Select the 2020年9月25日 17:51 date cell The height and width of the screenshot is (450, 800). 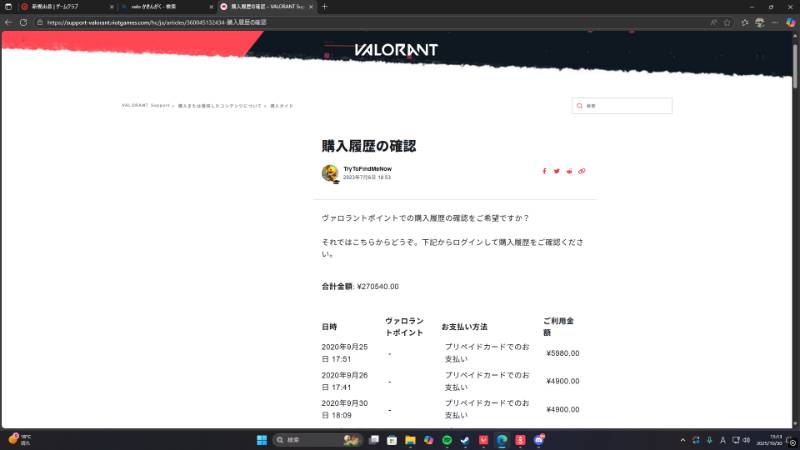coord(344,353)
